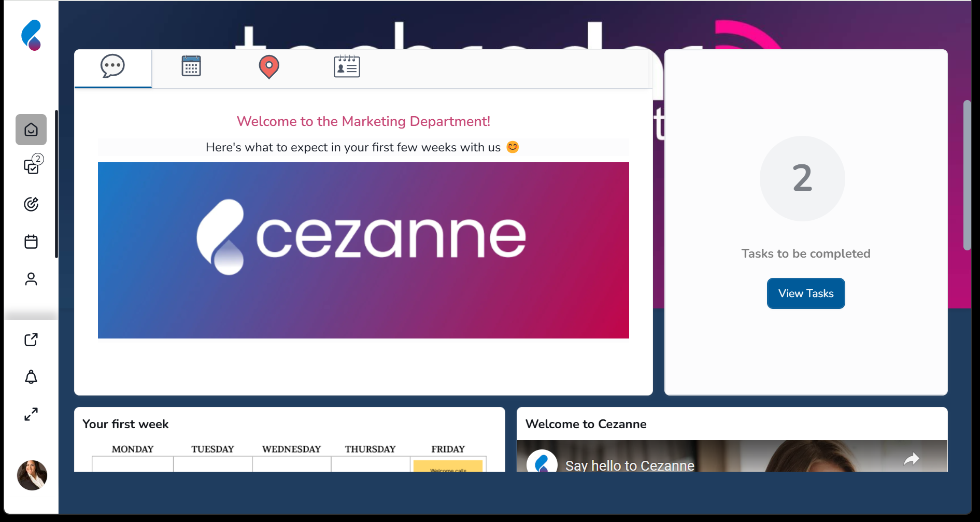
Task: Open the 'Say hello to Cezanne' video title
Action: click(x=630, y=465)
